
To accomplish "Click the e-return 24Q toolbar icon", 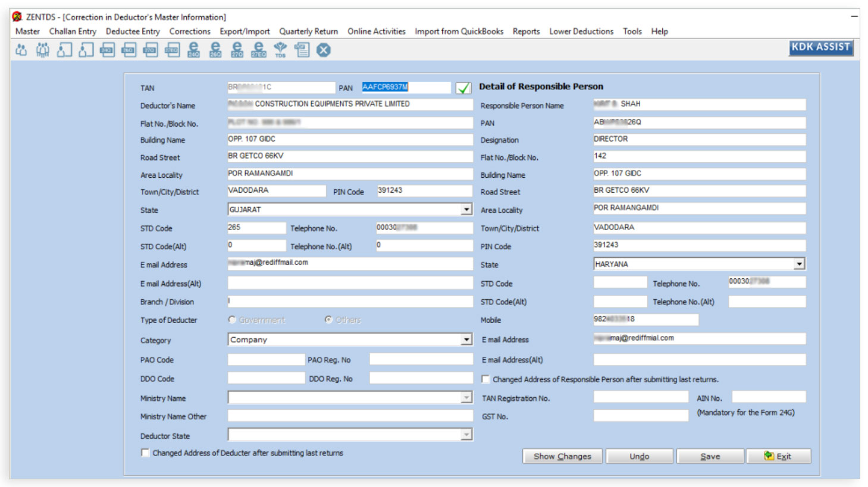I will pyautogui.click(x=194, y=50).
